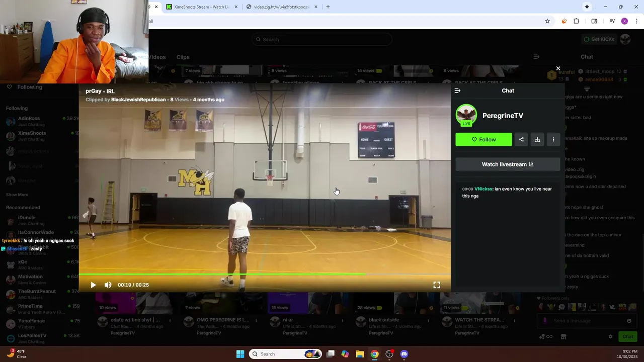
Task: Close the video.zig.ht tab
Action: [316, 7]
